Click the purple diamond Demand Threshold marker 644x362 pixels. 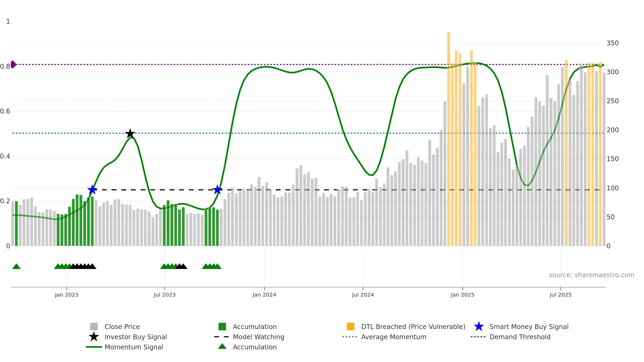13,65
